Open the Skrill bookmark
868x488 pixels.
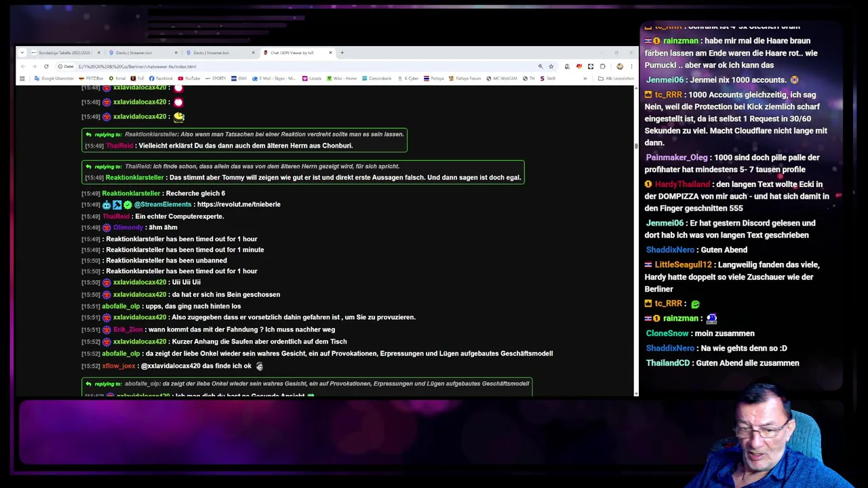(548, 79)
